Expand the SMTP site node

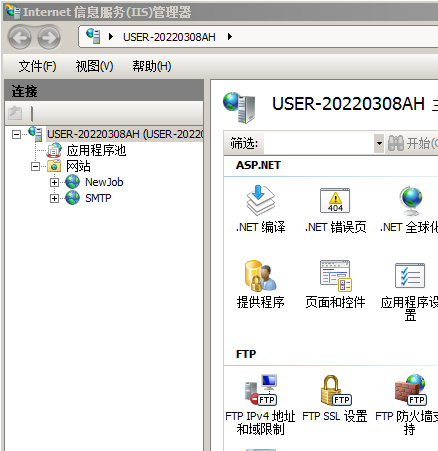(x=54, y=198)
